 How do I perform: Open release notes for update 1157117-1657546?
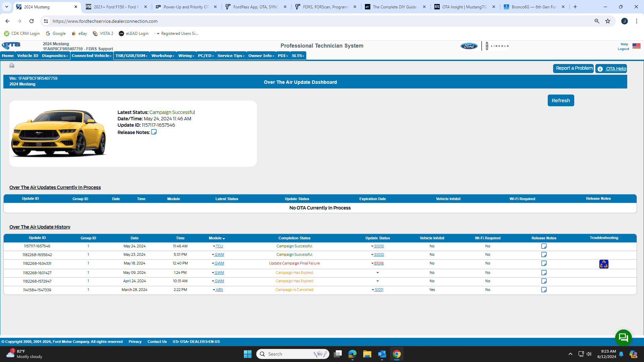coord(544,246)
